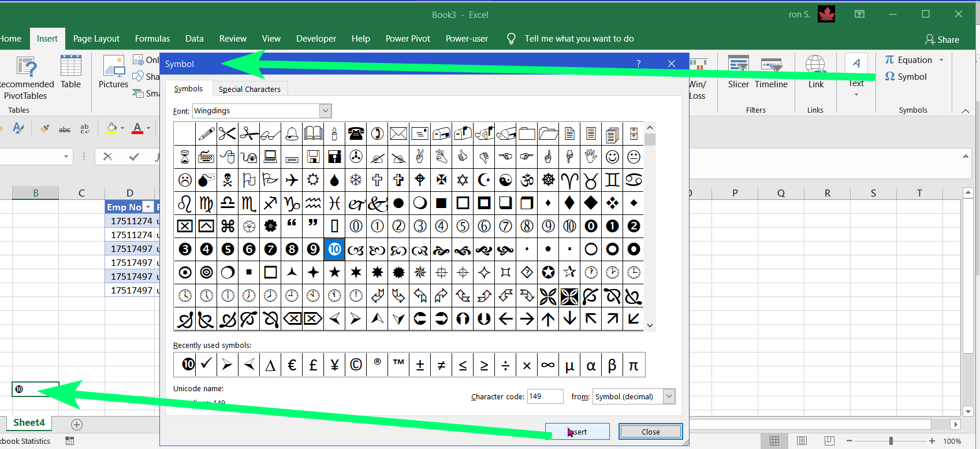This screenshot has width=980, height=449.
Task: Open Recommended PivotTables
Action: (x=26, y=78)
